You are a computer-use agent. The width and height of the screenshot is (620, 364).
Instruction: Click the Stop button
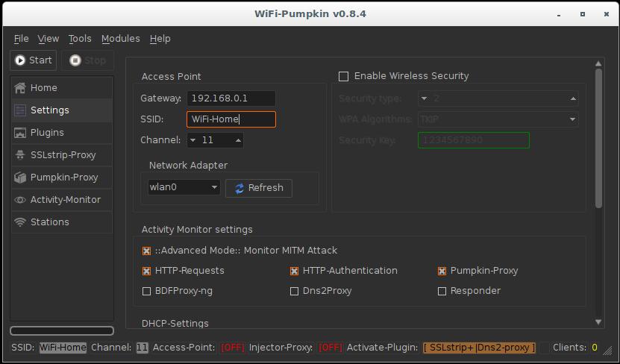88,60
